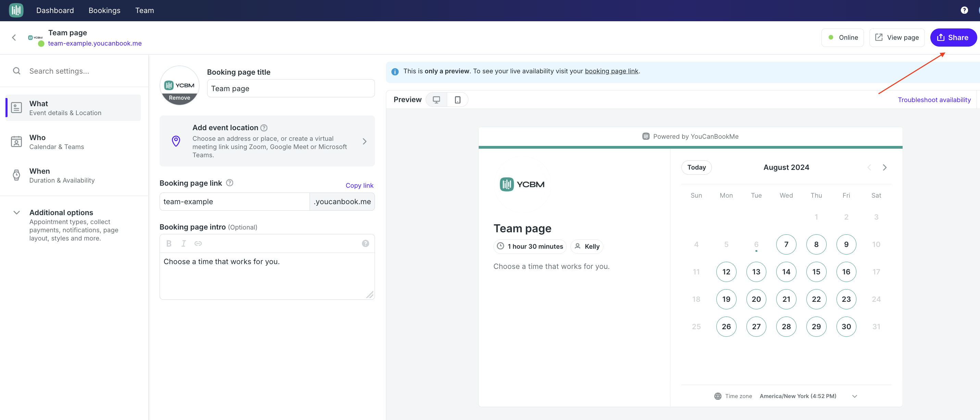
Task: Focus the Search settings field
Action: click(x=74, y=71)
